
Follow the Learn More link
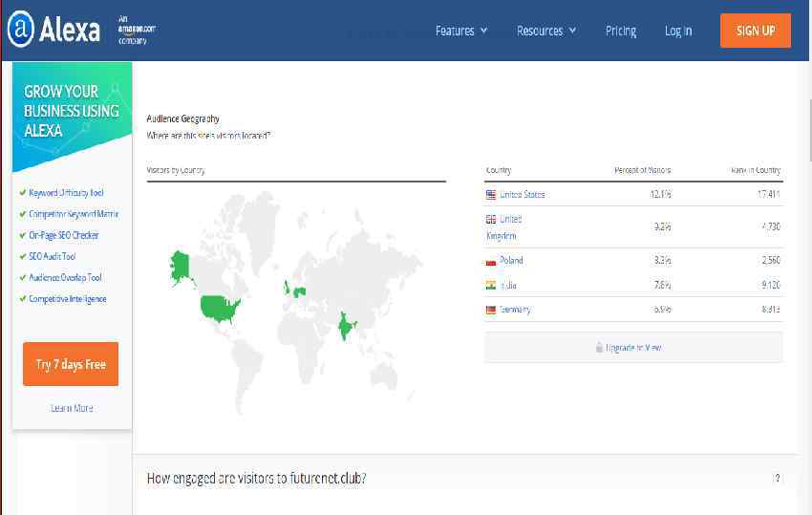72,408
